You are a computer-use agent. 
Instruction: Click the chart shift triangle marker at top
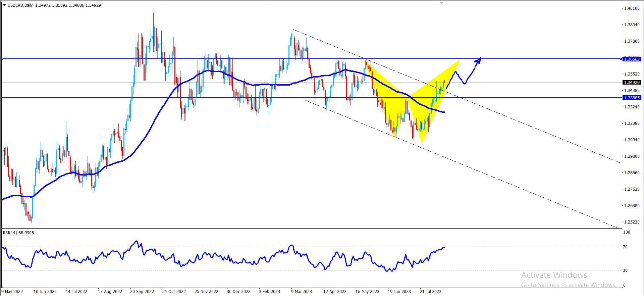tap(441, 3)
